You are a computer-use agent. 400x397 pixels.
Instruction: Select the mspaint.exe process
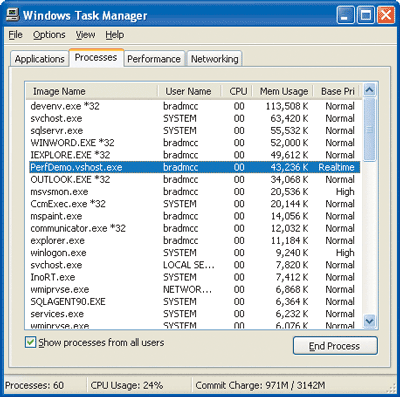(194, 216)
